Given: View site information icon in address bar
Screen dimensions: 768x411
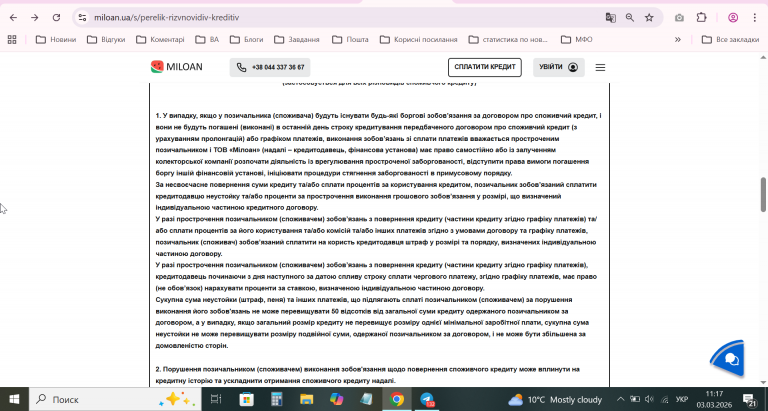Looking at the screenshot, I should click(82, 18).
